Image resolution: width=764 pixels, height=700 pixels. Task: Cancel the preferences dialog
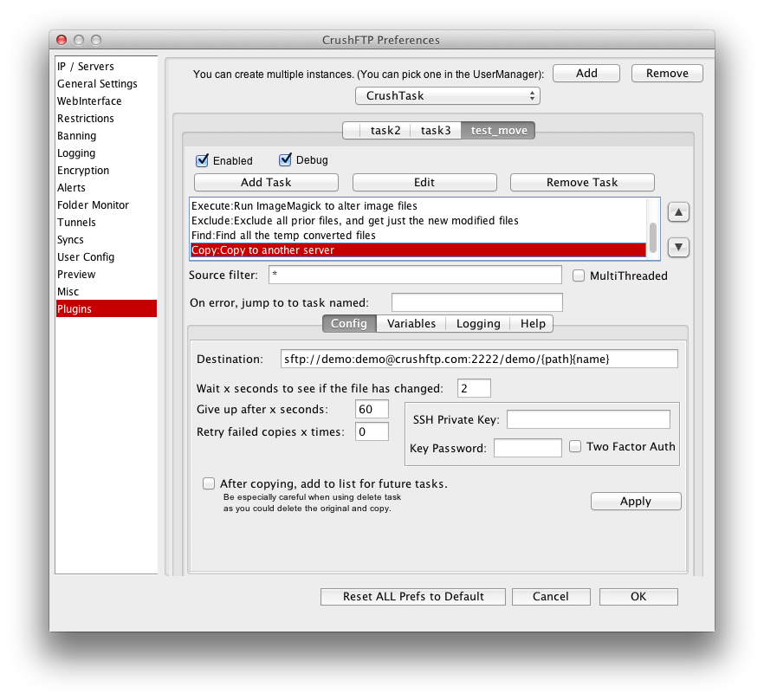[551, 597]
